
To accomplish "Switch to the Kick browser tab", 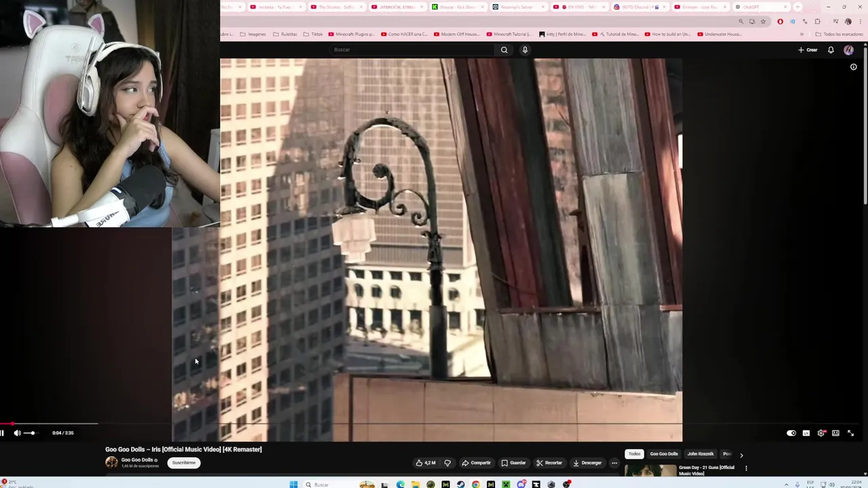I will coord(457,7).
